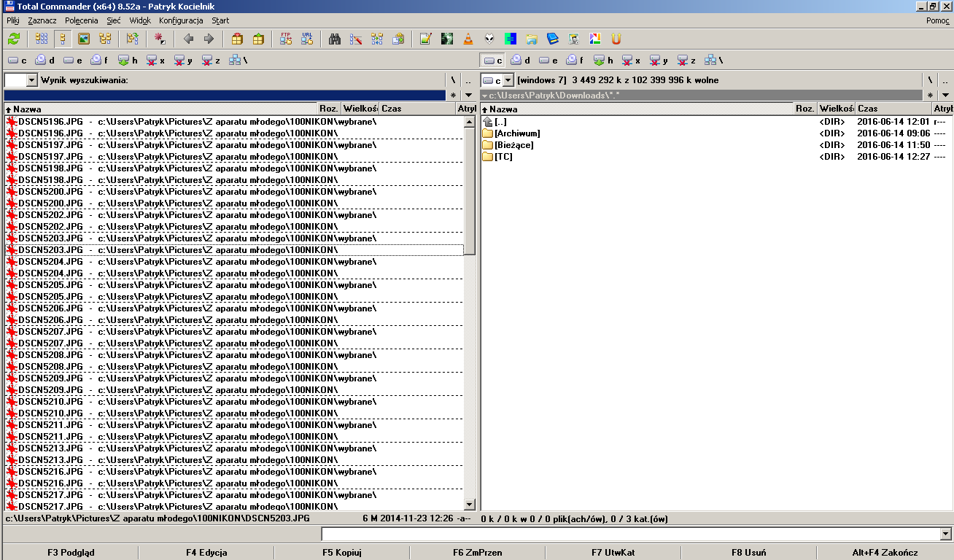Image resolution: width=954 pixels, height=560 pixels.
Task: Click the Unpack files toolbar icon
Action: [258, 39]
